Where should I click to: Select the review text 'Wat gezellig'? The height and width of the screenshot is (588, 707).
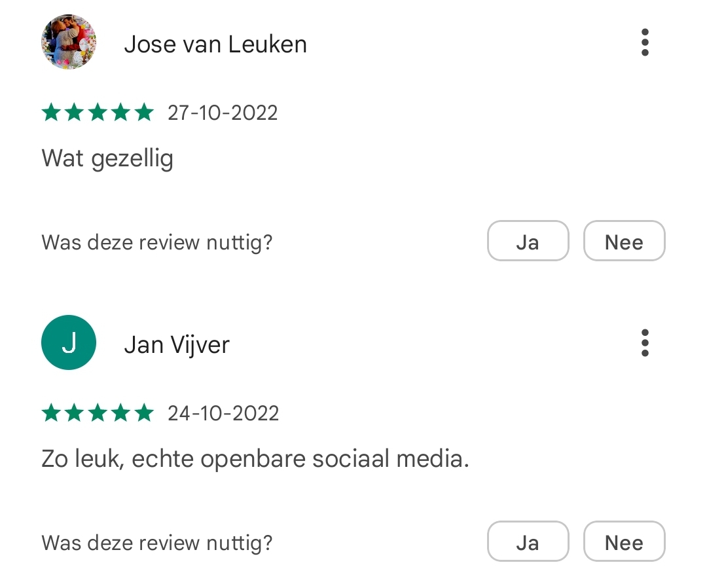click(x=107, y=158)
